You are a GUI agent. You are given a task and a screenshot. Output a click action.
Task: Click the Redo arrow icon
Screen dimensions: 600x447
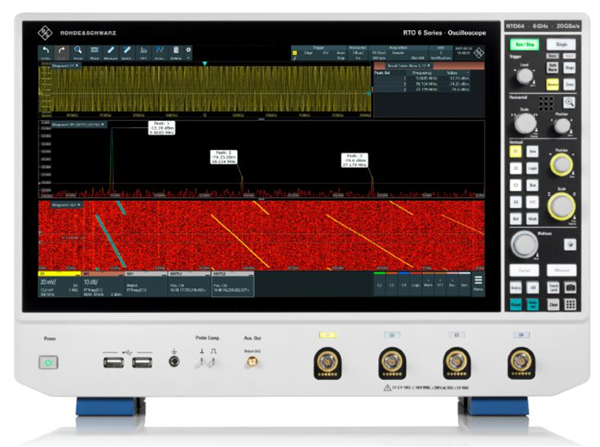(61, 51)
